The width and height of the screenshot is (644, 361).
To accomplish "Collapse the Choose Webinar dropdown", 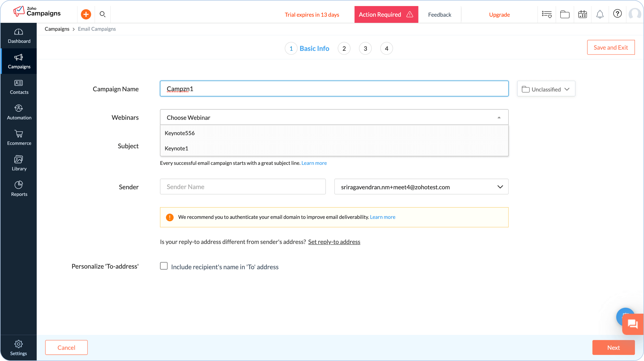I will point(499,118).
